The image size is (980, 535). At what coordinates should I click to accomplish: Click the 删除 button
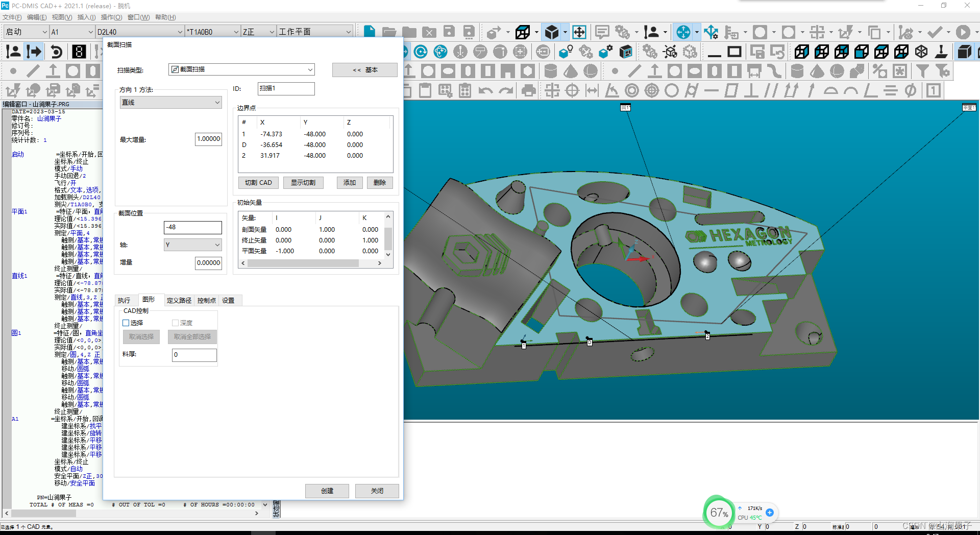point(380,183)
